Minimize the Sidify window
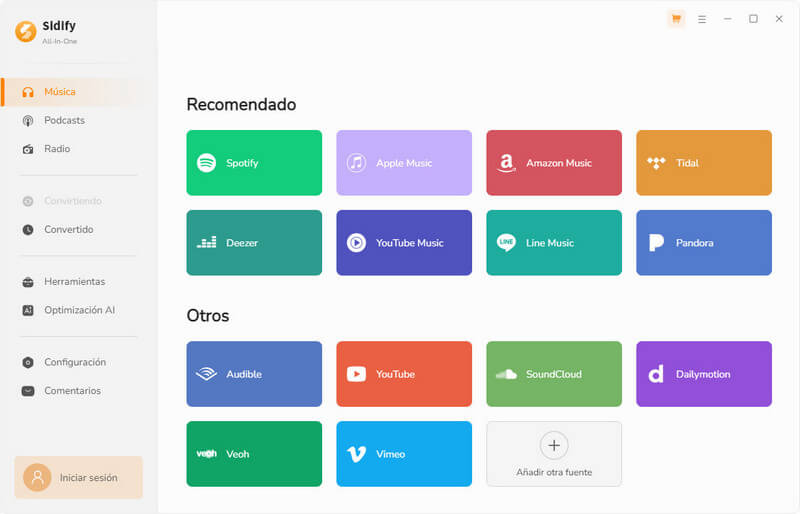 [728, 19]
